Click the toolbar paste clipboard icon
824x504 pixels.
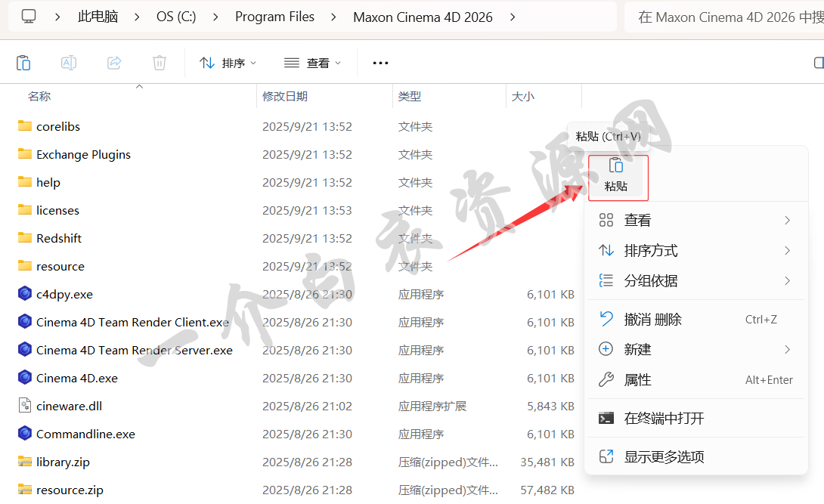pos(23,63)
